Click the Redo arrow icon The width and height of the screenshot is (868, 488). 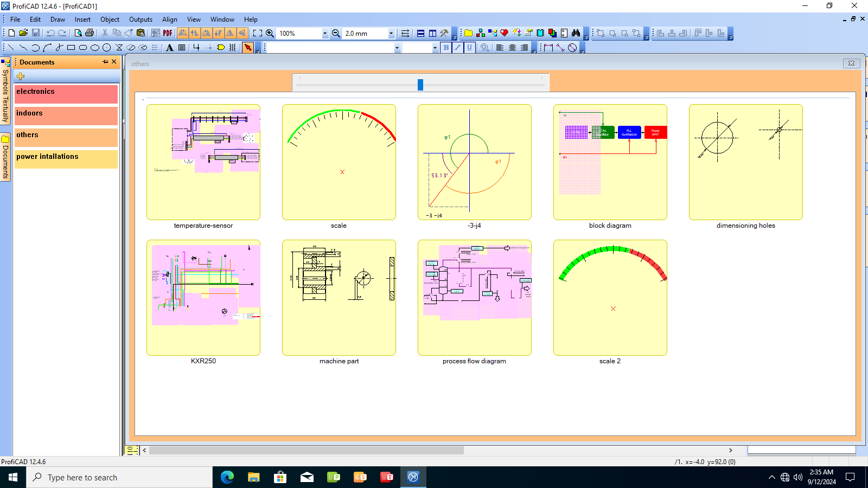coord(62,33)
